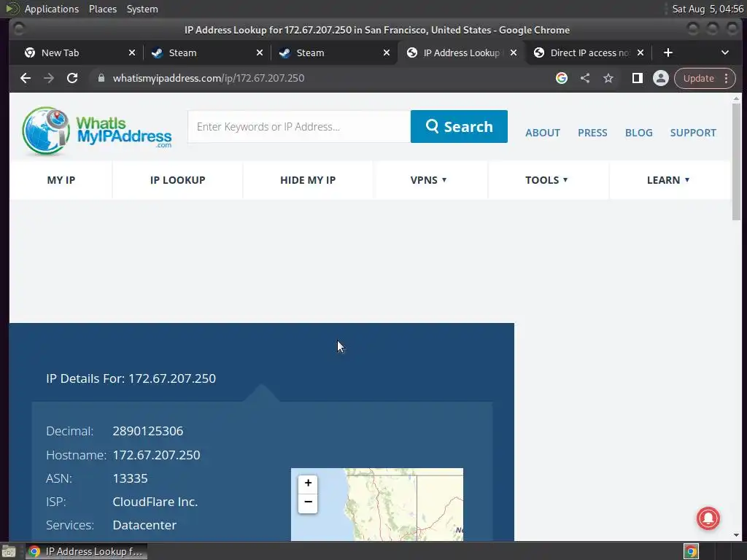Click the IP Details For heading
Screen dimensions: 747x560
(x=131, y=378)
